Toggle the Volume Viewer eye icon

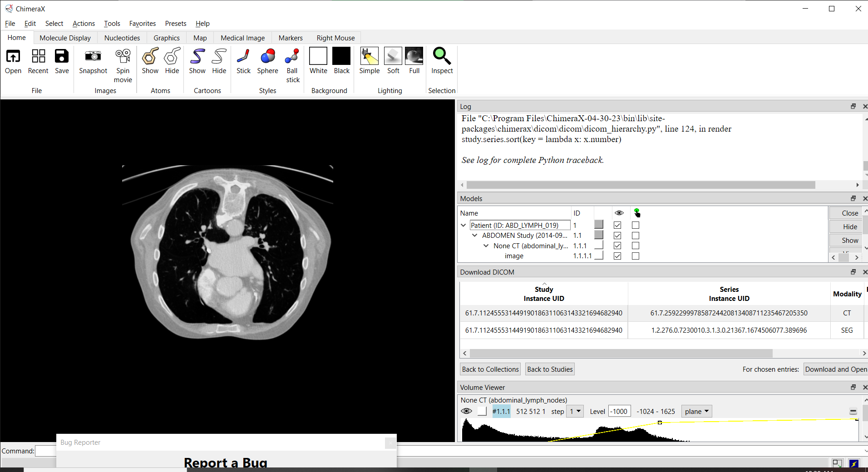tap(466, 411)
